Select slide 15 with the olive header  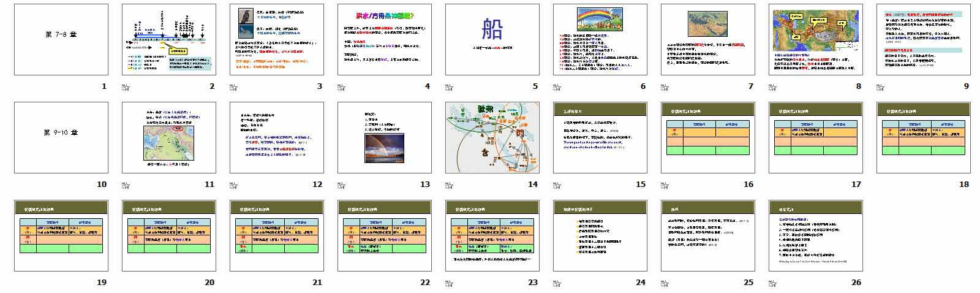(600, 137)
